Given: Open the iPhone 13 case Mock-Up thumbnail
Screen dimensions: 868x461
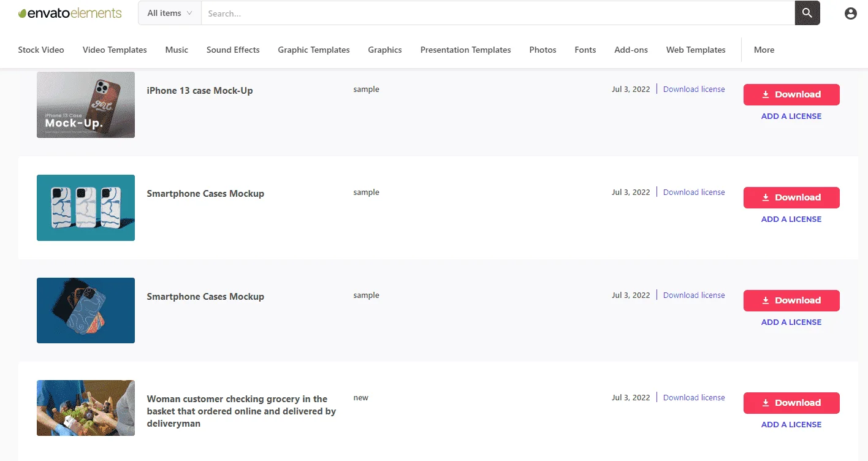Looking at the screenshot, I should coord(86,105).
